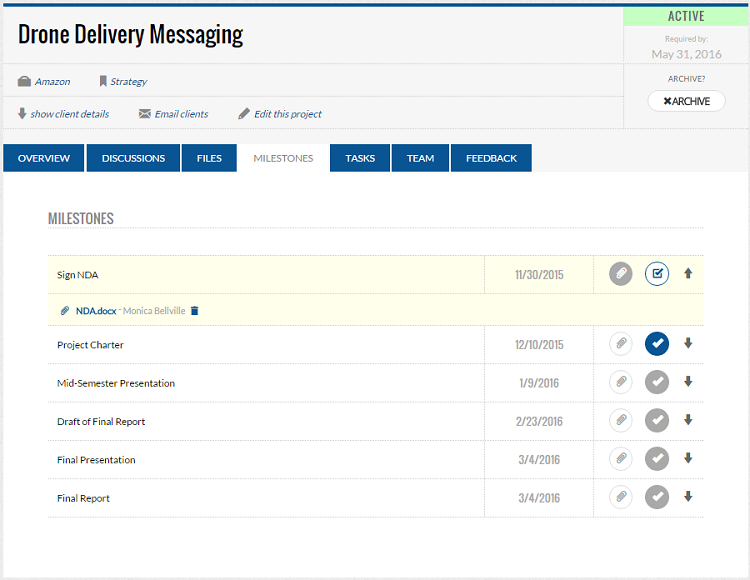The height and width of the screenshot is (580, 750).
Task: Expand the Draft of Final Report row
Action: pyautogui.click(x=688, y=421)
